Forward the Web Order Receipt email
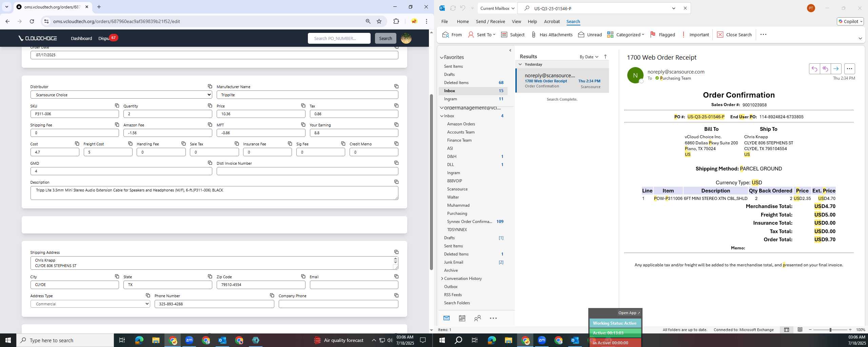The image size is (868, 347). (836, 69)
